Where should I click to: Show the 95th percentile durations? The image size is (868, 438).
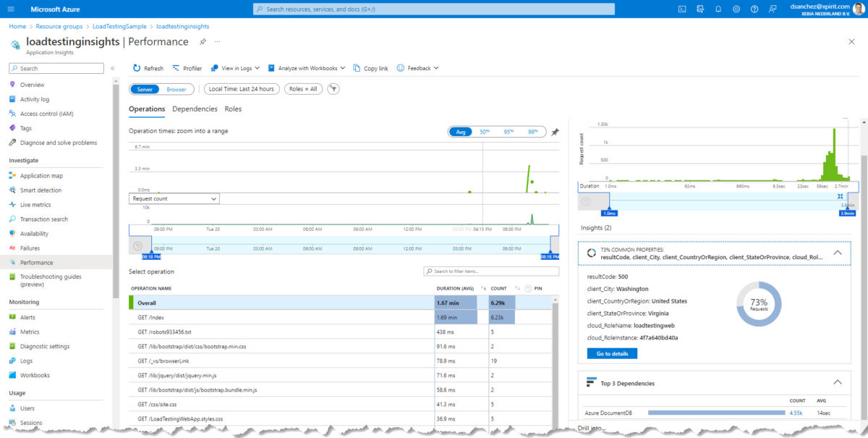tap(509, 132)
